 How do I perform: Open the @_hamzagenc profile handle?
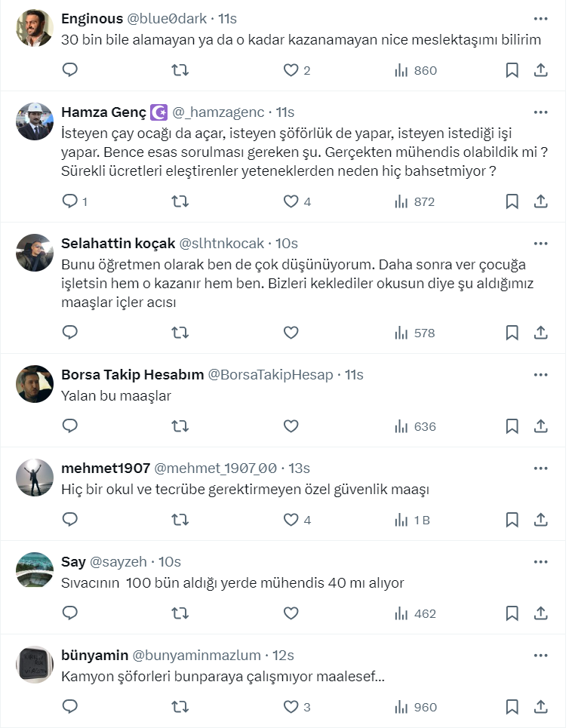point(219,112)
